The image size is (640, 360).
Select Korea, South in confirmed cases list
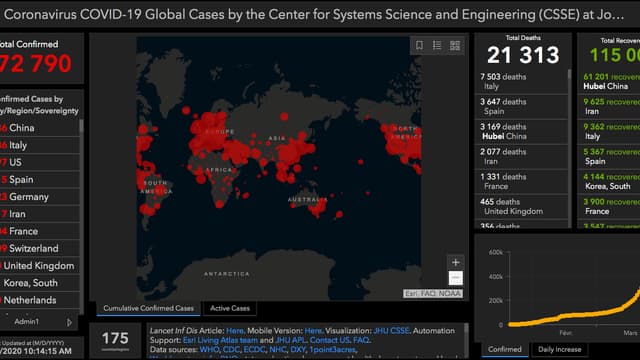tap(40, 283)
